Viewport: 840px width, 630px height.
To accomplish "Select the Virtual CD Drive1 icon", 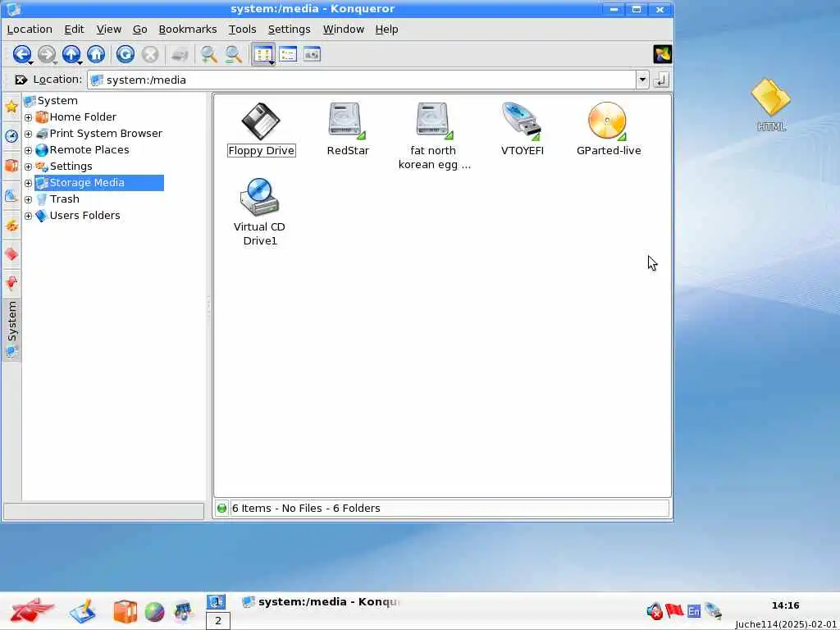I will click(260, 212).
